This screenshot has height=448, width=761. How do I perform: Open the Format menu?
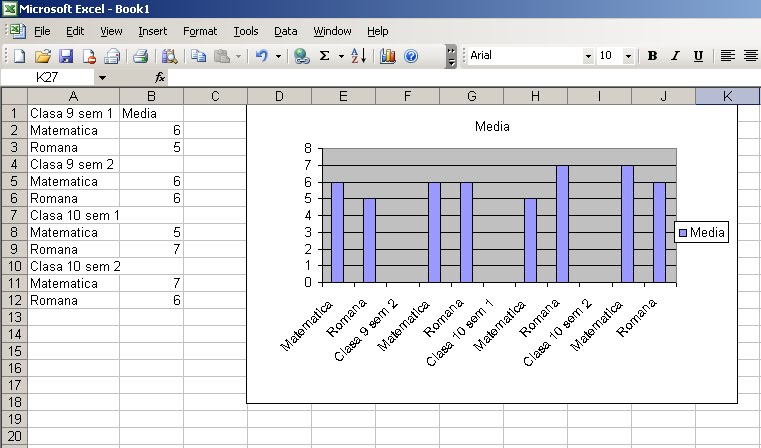[200, 31]
